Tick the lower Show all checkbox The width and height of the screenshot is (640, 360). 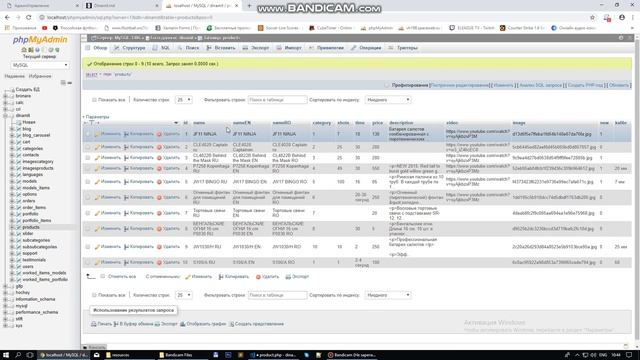(x=94, y=295)
